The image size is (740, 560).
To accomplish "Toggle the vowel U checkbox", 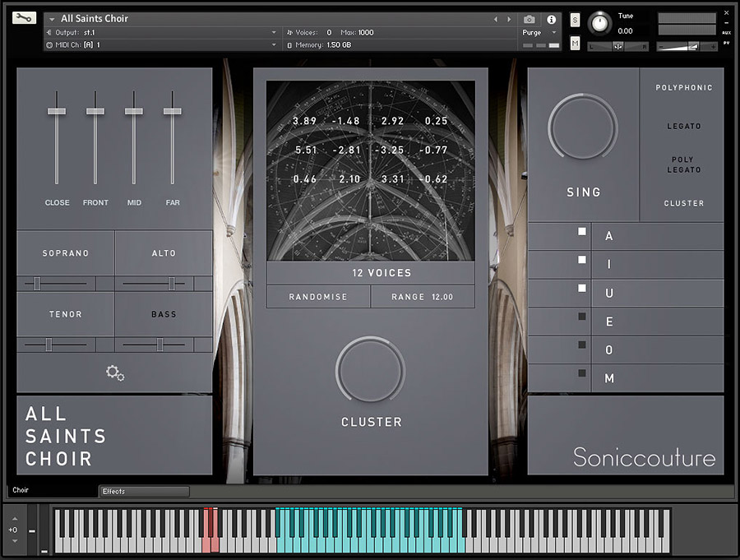I will point(582,289).
